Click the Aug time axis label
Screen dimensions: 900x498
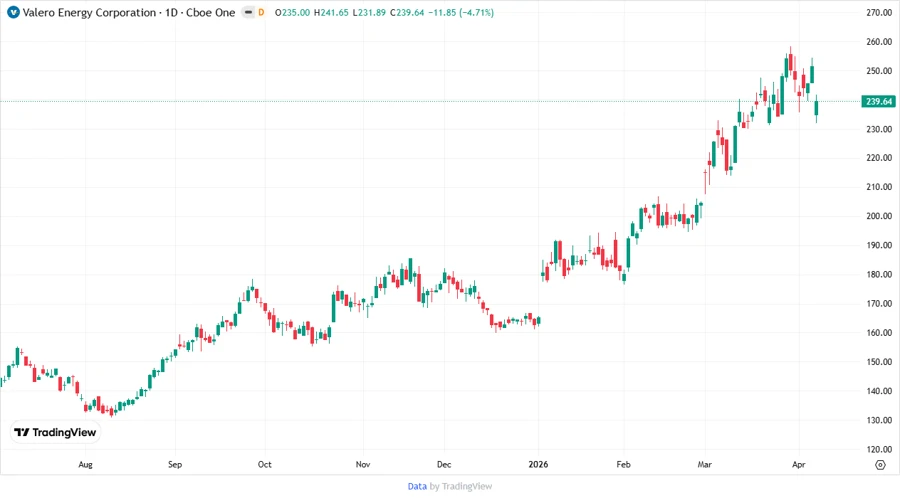tap(85, 465)
